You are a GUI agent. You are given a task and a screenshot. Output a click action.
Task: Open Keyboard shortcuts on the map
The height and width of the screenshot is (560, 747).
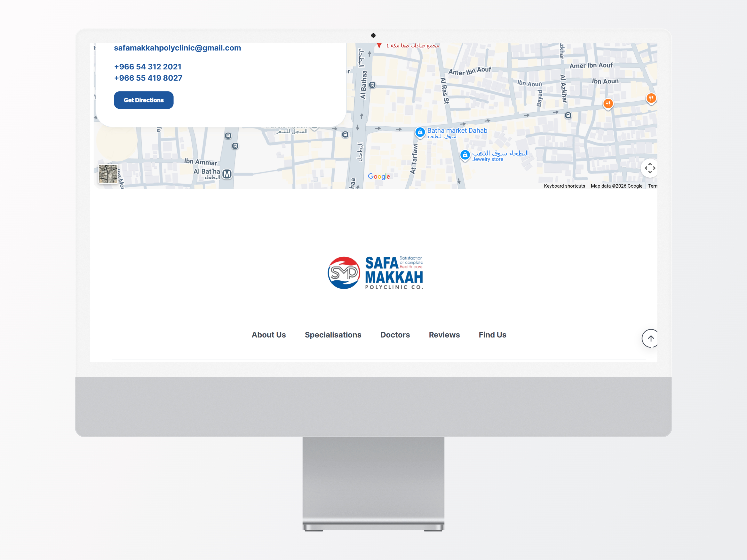coord(564,186)
